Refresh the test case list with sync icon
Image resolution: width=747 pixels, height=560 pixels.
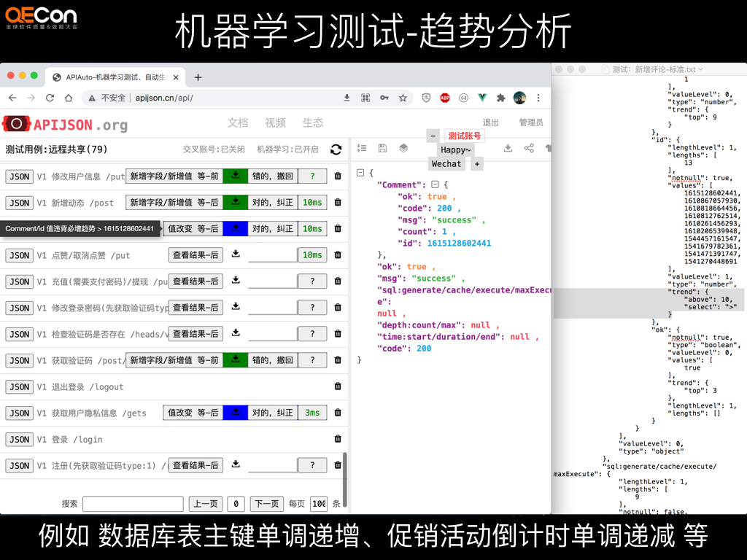click(x=336, y=149)
